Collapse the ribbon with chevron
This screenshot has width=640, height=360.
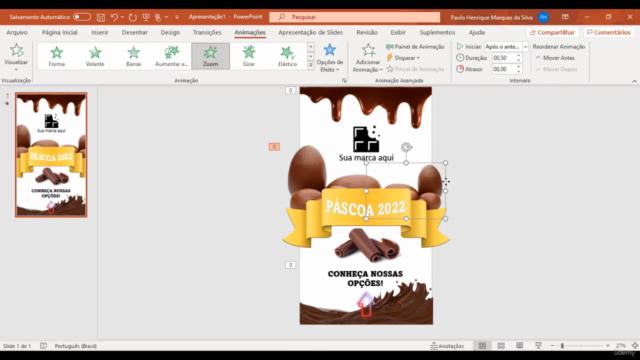(634, 81)
